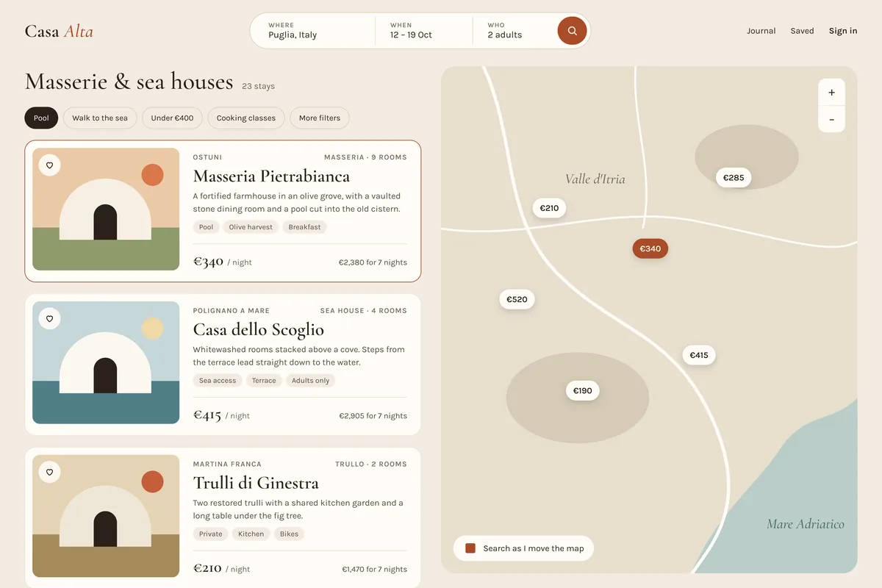This screenshot has height=588, width=882.
Task: Click the Breakfast tag
Action: [x=304, y=227]
